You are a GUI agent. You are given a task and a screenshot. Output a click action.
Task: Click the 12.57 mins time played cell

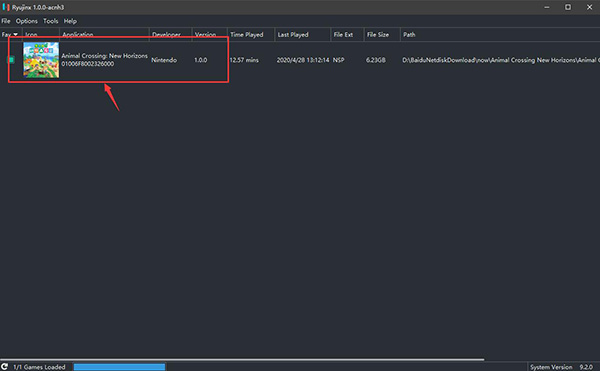tap(244, 60)
